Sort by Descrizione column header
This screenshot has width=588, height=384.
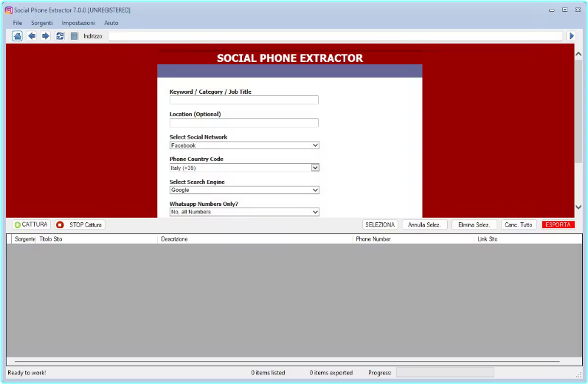(x=255, y=239)
